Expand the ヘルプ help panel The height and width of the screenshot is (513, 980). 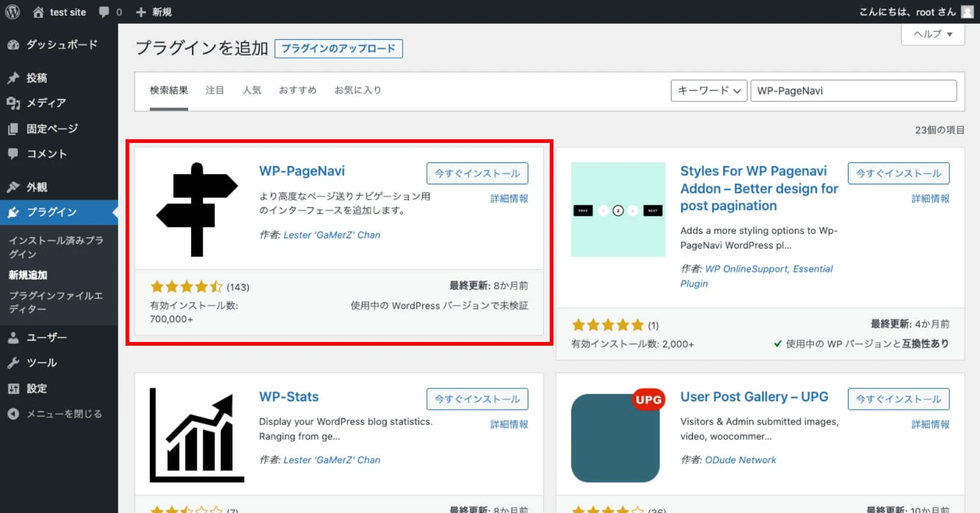(x=933, y=34)
